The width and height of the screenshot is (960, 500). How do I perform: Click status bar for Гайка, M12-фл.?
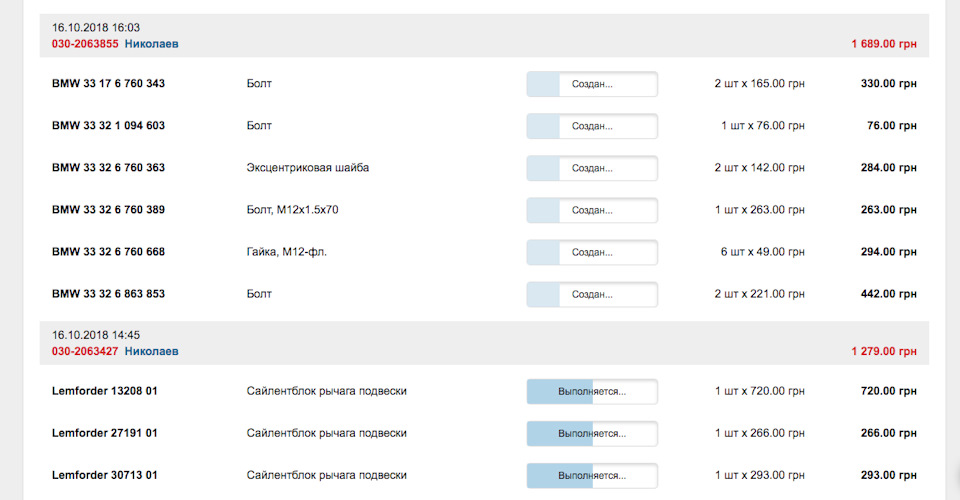592,252
